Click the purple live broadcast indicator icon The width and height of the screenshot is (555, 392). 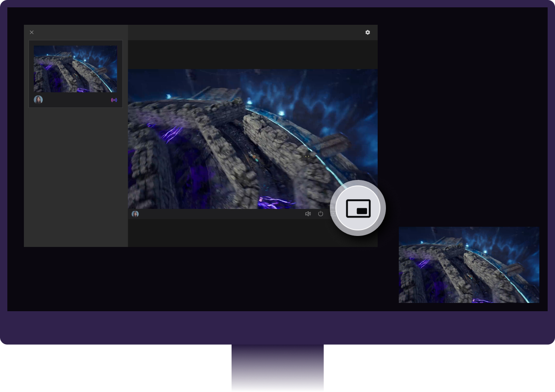pyautogui.click(x=114, y=100)
